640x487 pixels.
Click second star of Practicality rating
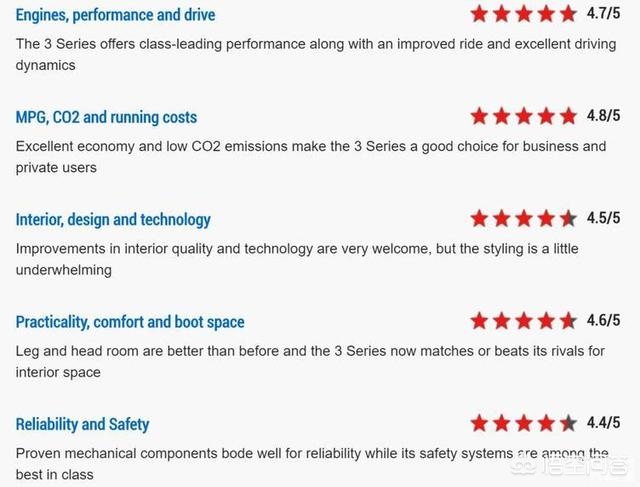pyautogui.click(x=501, y=321)
